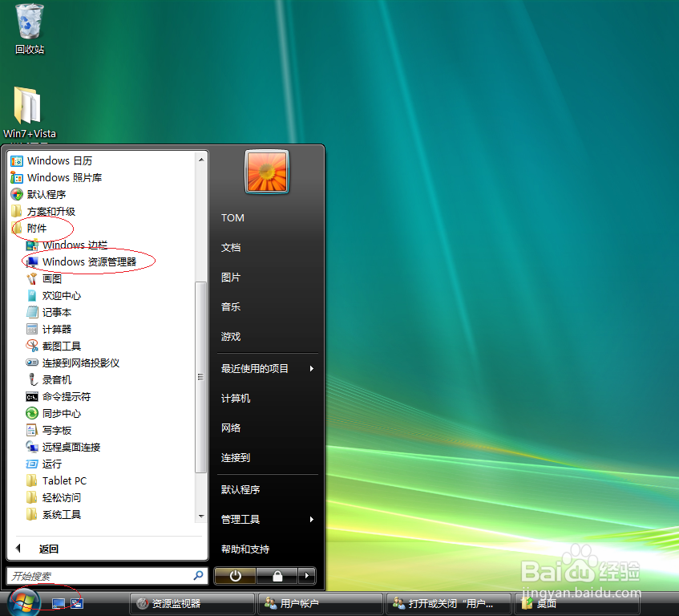Click Switch between windows quick launch icon
The width and height of the screenshot is (679, 616).
pos(77,603)
